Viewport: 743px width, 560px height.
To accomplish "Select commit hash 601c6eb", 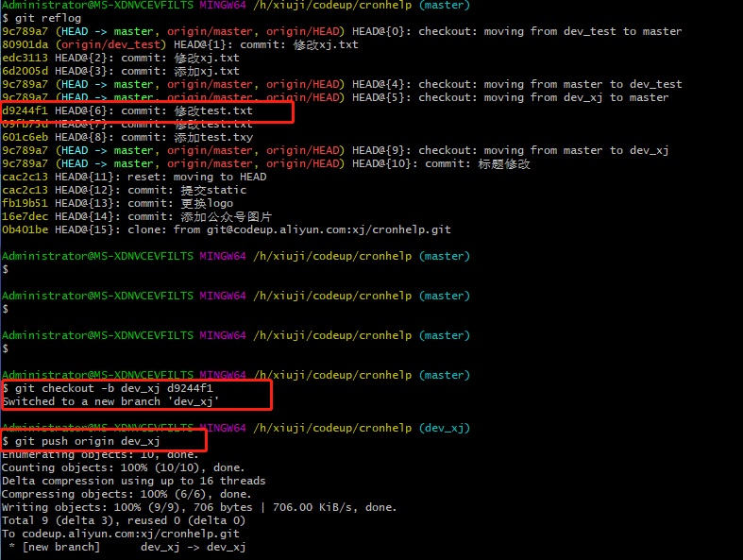I will click(x=25, y=138).
